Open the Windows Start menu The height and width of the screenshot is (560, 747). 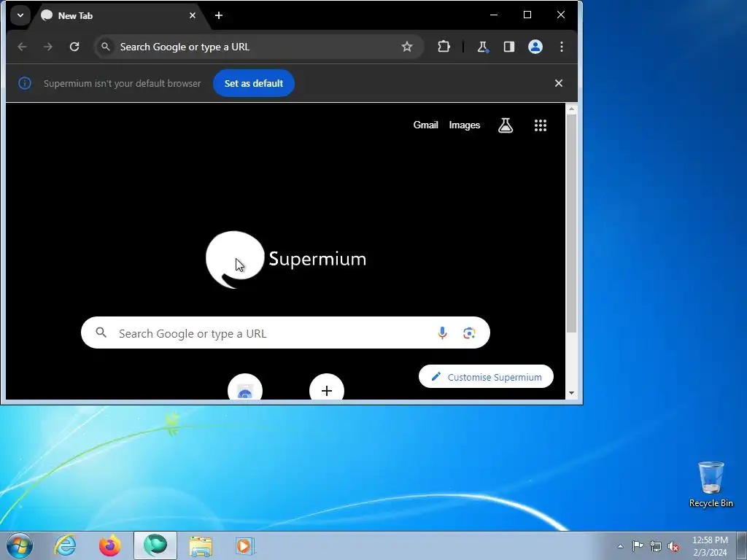(20, 545)
